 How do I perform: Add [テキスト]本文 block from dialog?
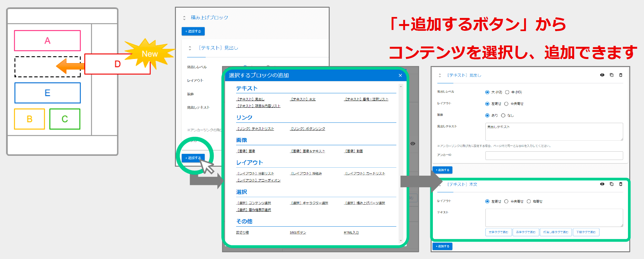click(x=303, y=99)
